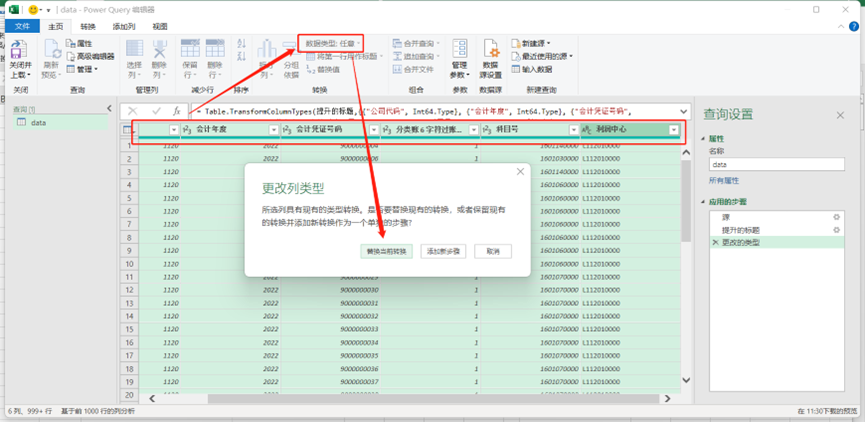
Task: Switch to the 转换 transform tab
Action: (88, 26)
